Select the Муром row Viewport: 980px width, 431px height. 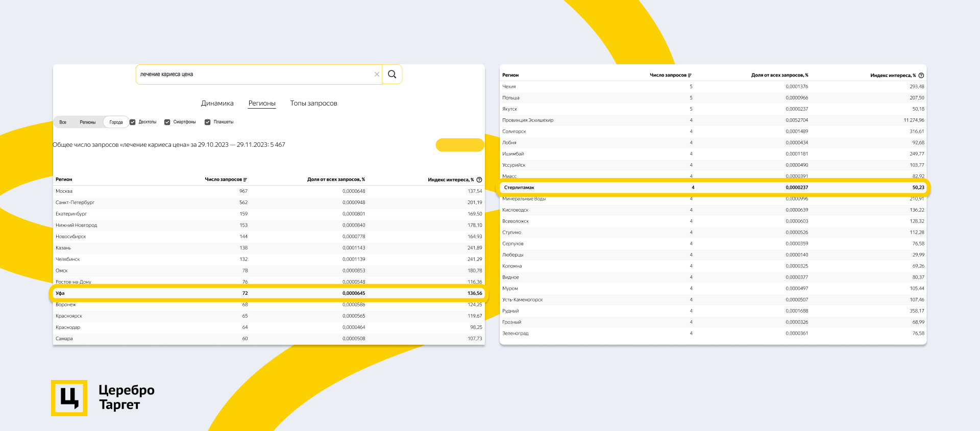(x=713, y=289)
